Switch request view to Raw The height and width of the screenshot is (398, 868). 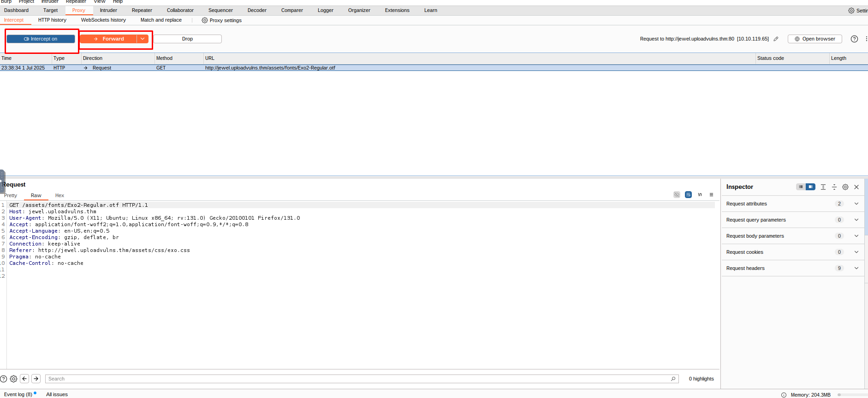[36, 196]
